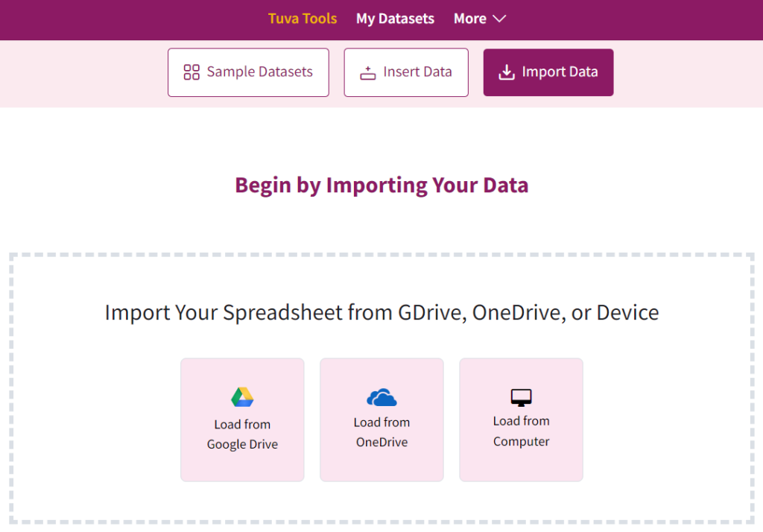Select the Insert Data button

[406, 72]
